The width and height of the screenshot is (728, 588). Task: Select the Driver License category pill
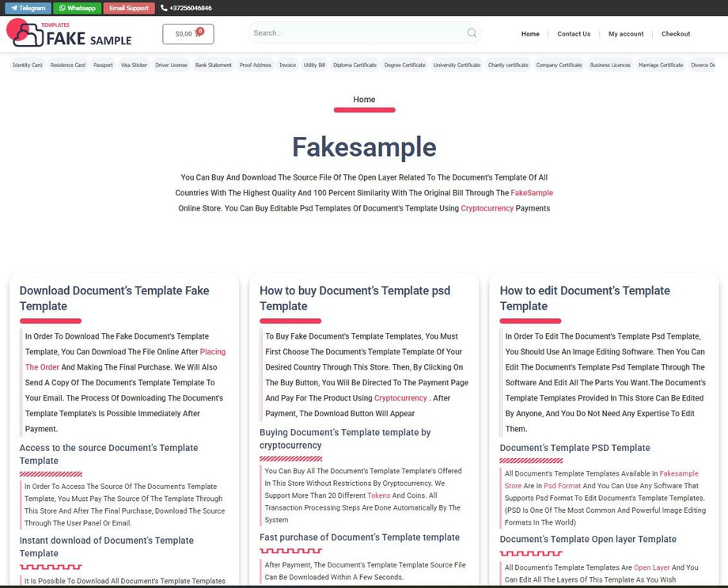coord(172,65)
